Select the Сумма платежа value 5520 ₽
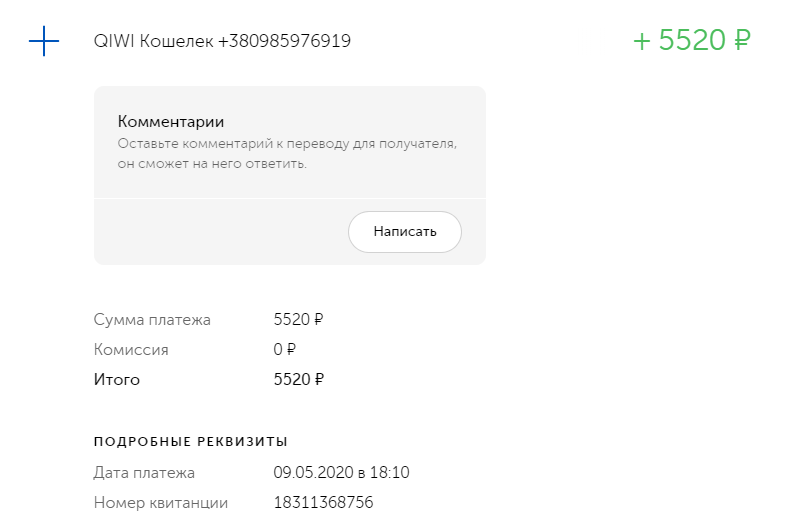 tap(298, 320)
